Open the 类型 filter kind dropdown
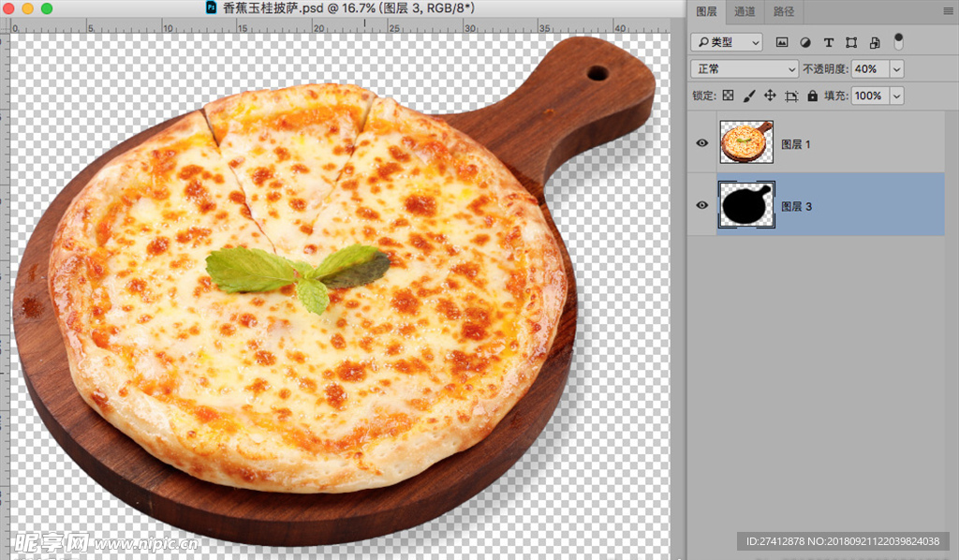This screenshot has width=959, height=560. click(x=727, y=42)
